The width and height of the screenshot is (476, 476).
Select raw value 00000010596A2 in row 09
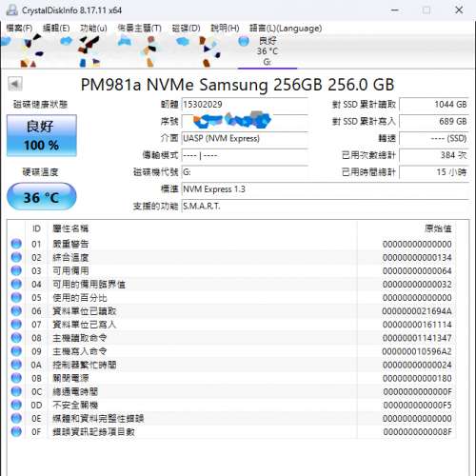(417, 351)
